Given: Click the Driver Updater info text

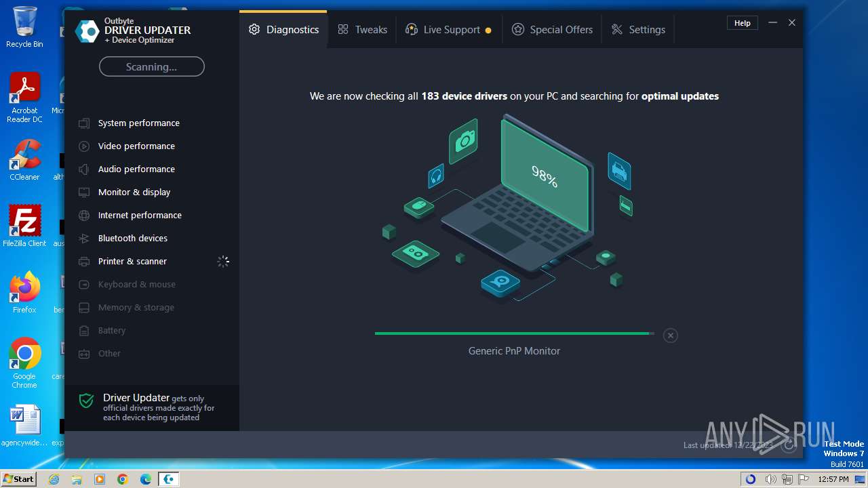Looking at the screenshot, I should tap(159, 407).
